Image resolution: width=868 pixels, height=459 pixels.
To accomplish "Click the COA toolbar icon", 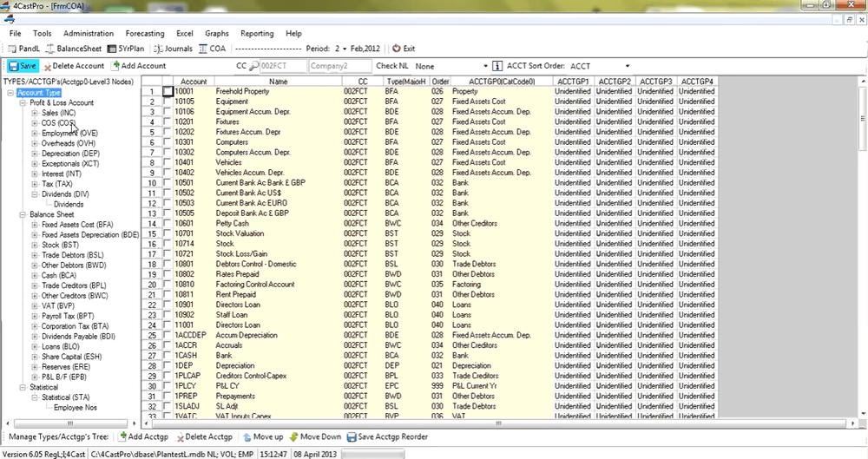I will click(203, 49).
